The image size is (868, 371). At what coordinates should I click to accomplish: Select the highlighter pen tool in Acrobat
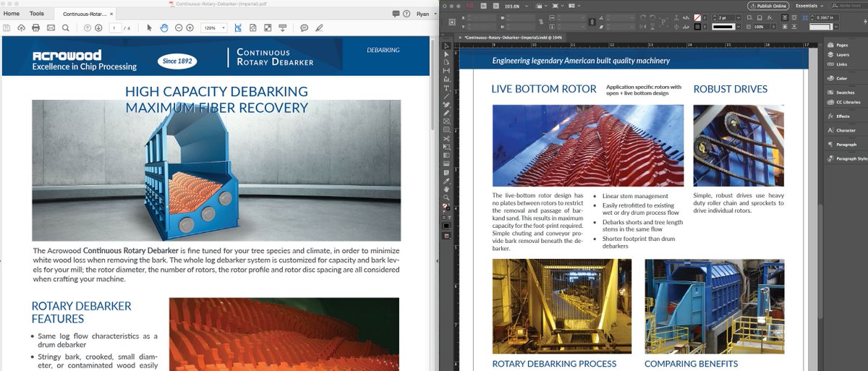pos(319,27)
